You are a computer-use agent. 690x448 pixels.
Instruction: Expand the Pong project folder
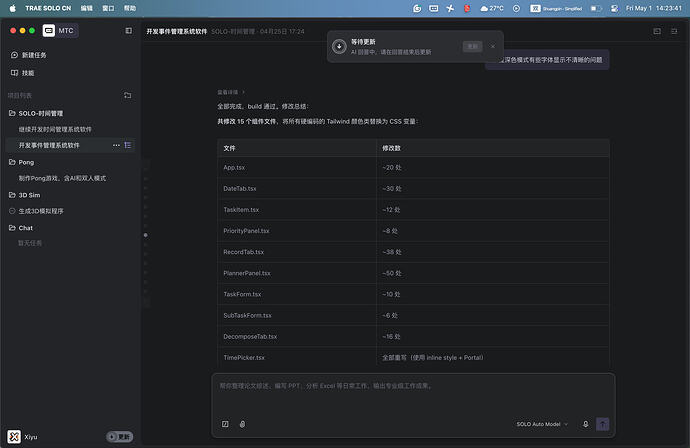(22, 162)
